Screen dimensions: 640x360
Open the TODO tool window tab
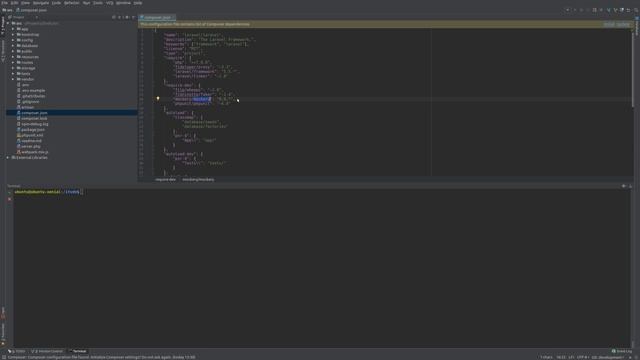click(x=17, y=351)
